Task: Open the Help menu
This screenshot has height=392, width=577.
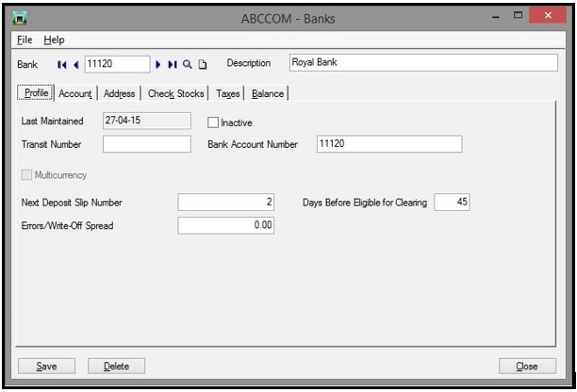Action: tap(54, 40)
